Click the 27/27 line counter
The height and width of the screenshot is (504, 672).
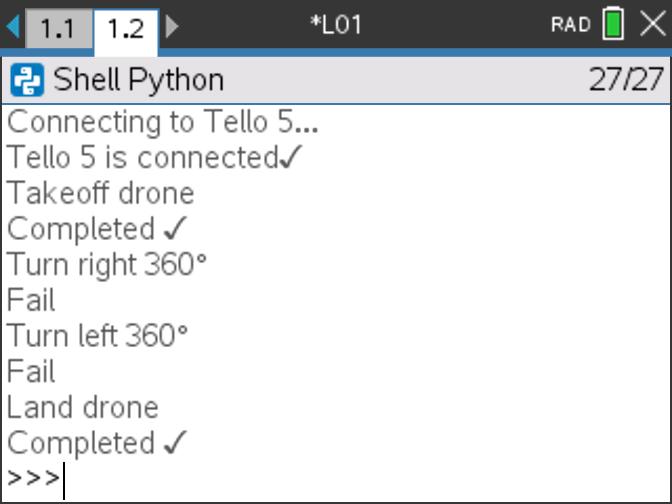[x=626, y=80]
